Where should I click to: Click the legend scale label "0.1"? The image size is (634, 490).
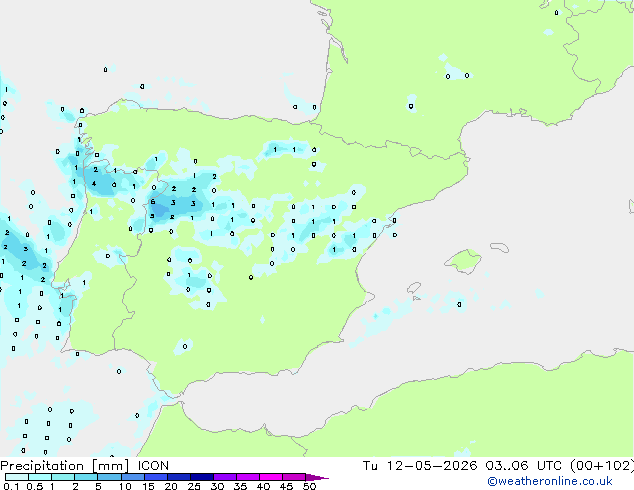(11, 486)
